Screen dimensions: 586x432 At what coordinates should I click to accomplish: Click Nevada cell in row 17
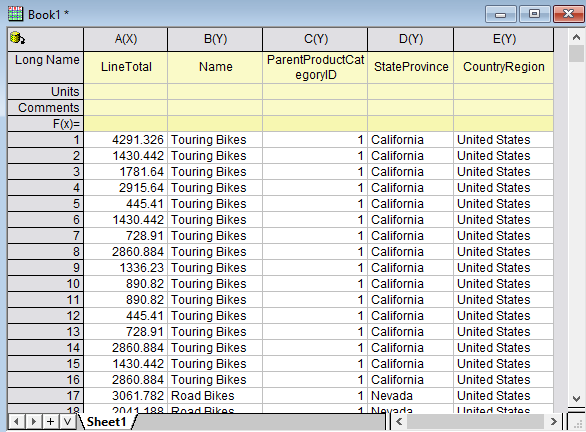411,396
